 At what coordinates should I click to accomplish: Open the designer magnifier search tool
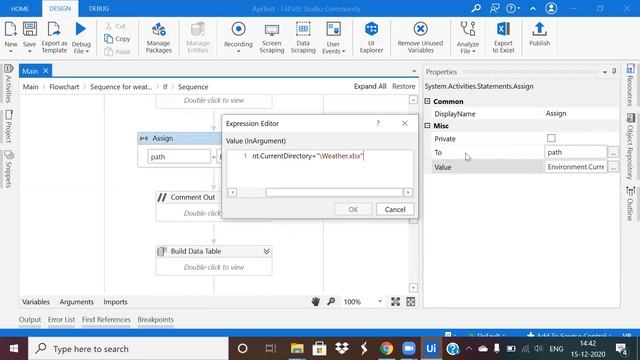pos(331,302)
